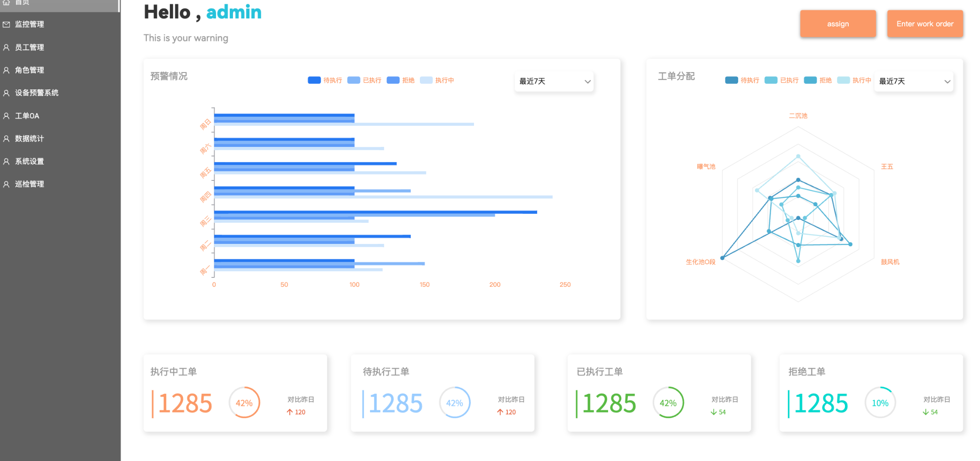Image resolution: width=980 pixels, height=461 pixels.
Task: Click the chevron arrow in 工单分配 time selector
Action: click(x=947, y=82)
